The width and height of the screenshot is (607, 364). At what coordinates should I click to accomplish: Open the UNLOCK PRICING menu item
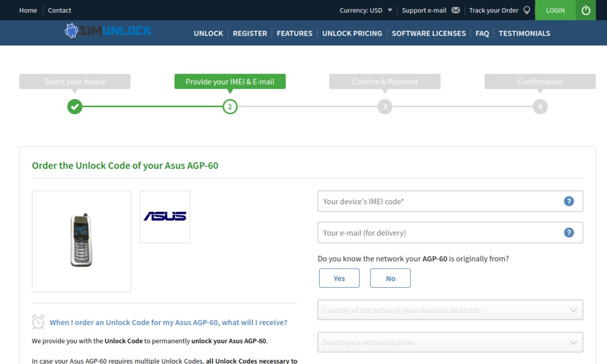click(352, 33)
